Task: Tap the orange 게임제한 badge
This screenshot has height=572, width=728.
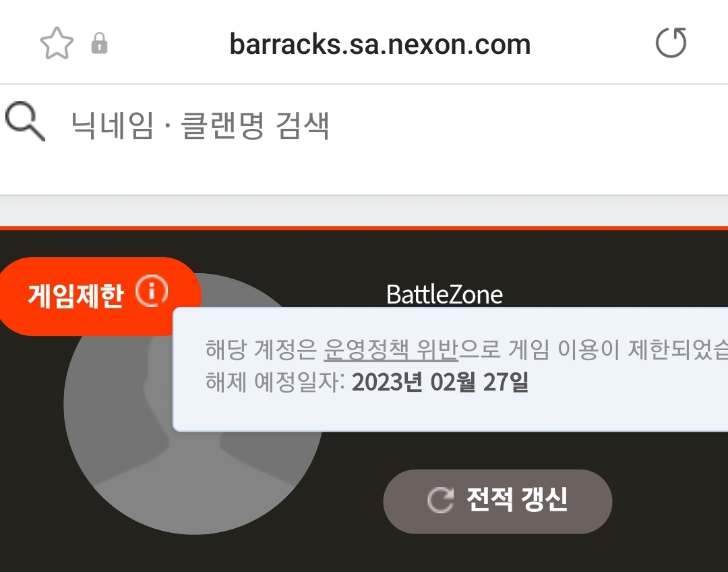Action: click(99, 296)
